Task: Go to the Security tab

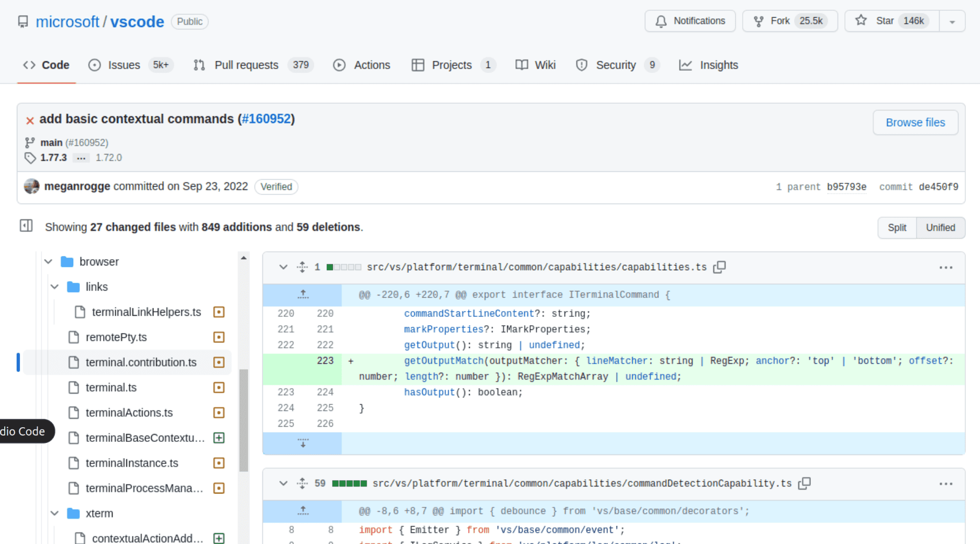Action: coord(615,65)
